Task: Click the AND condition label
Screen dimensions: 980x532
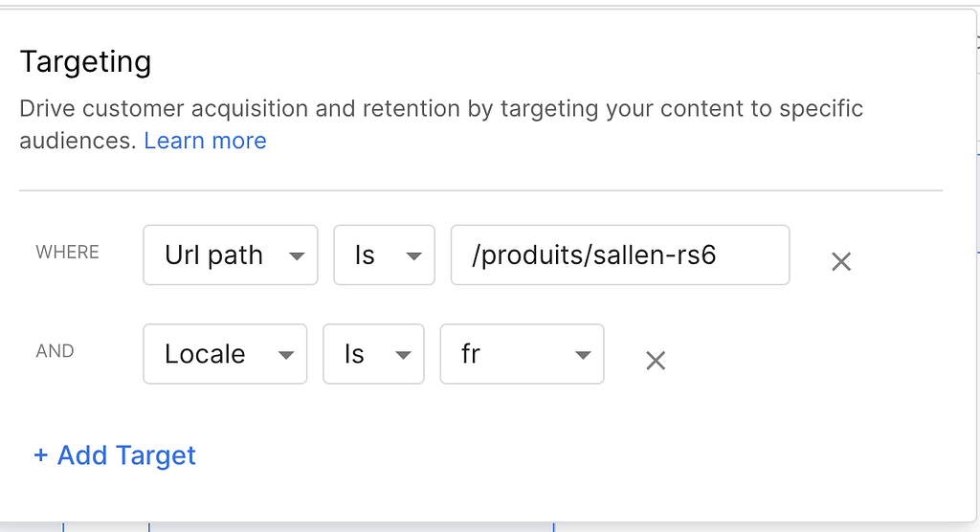Action: 55,351
